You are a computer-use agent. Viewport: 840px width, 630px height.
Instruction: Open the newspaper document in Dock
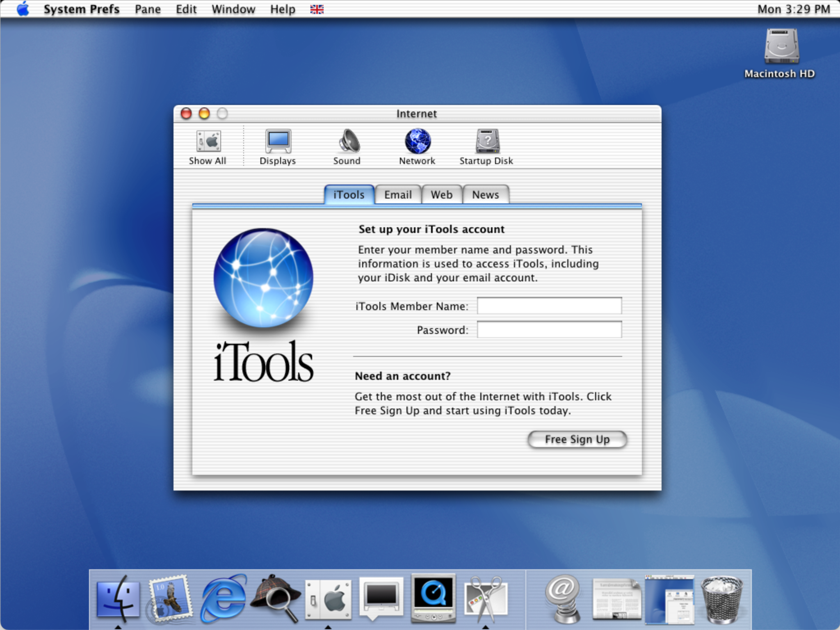[x=616, y=599]
